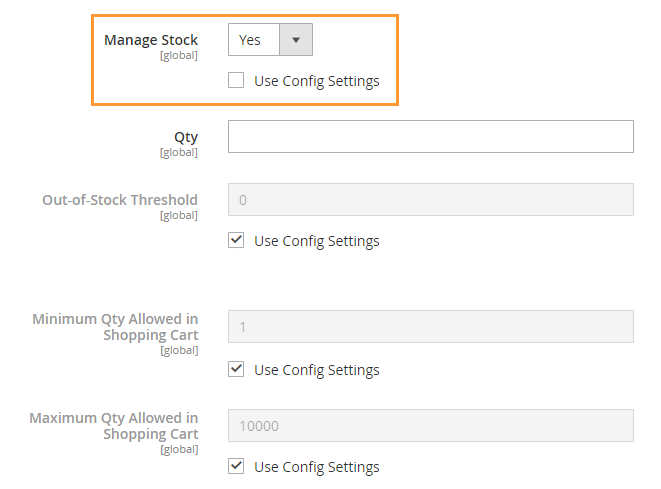Viewport: 661px width, 489px height.
Task: Click 'Use Config Settings' text under Manage Stock
Action: (x=317, y=81)
